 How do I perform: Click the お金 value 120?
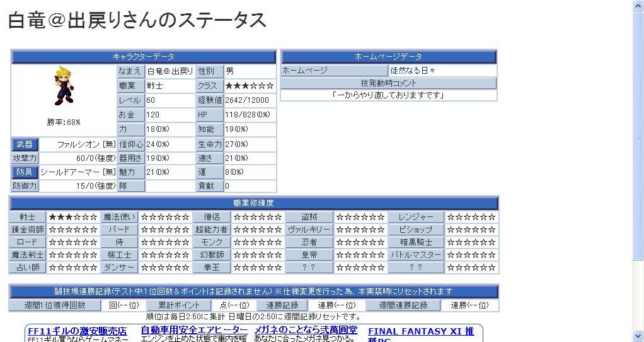click(x=152, y=114)
